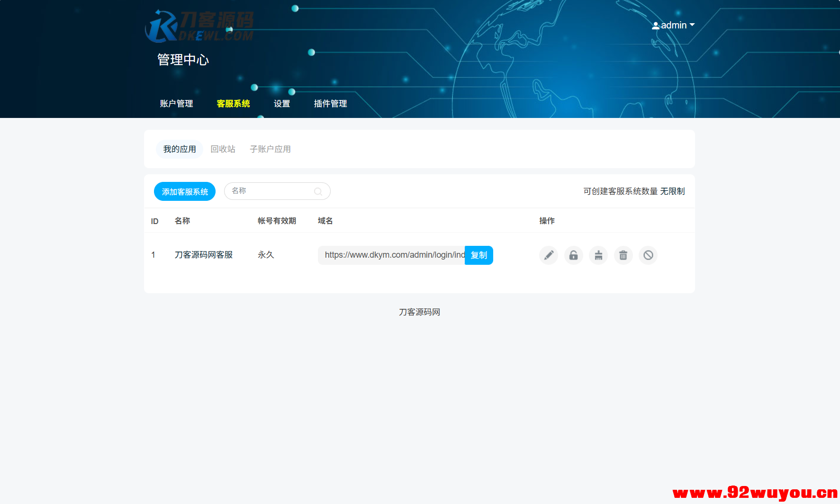This screenshot has height=504, width=840.
Task: Click the trash icon to delete the app
Action: [623, 255]
